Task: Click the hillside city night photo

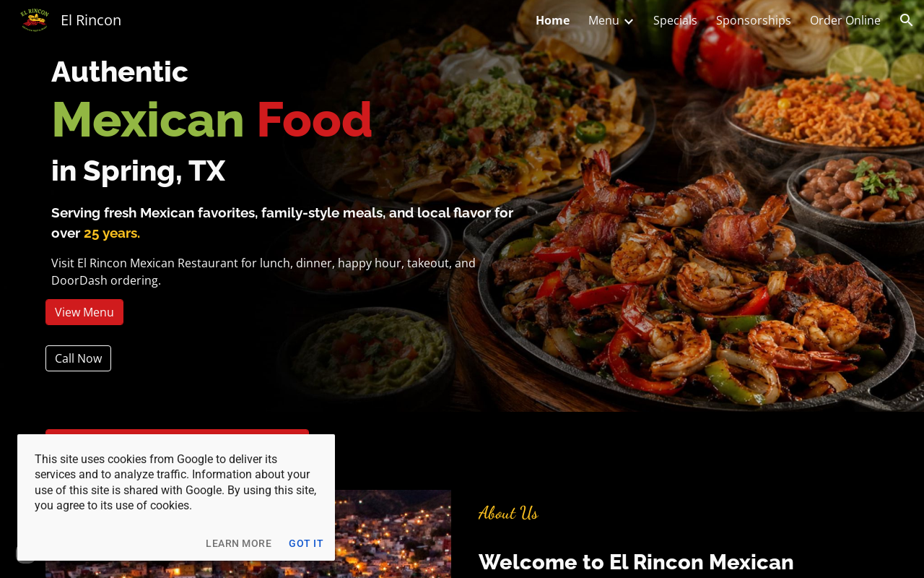Action: tap(393, 533)
